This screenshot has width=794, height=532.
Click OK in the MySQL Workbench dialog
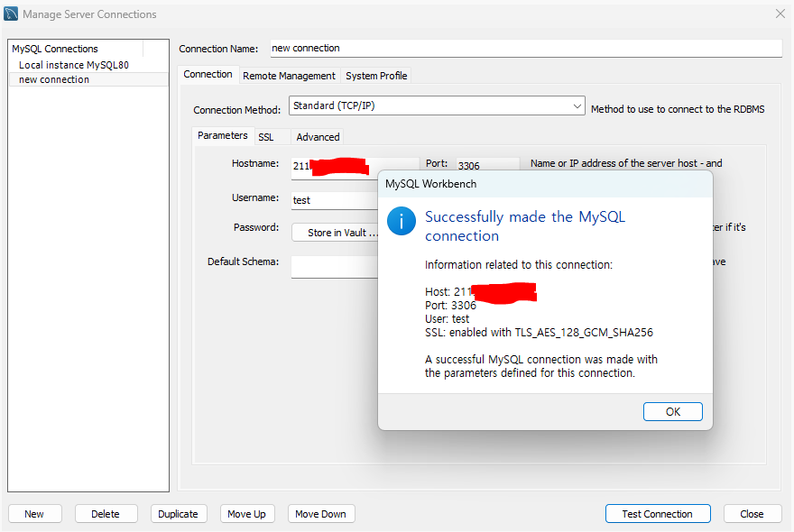coord(672,411)
